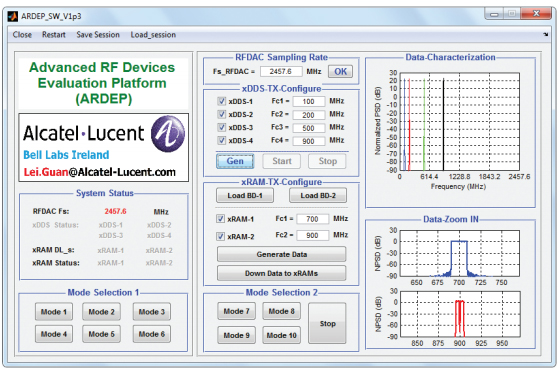This screenshot has height=373, width=559.
Task: Uncheck the xDDS-2 checkbox
Action: [x=221, y=114]
